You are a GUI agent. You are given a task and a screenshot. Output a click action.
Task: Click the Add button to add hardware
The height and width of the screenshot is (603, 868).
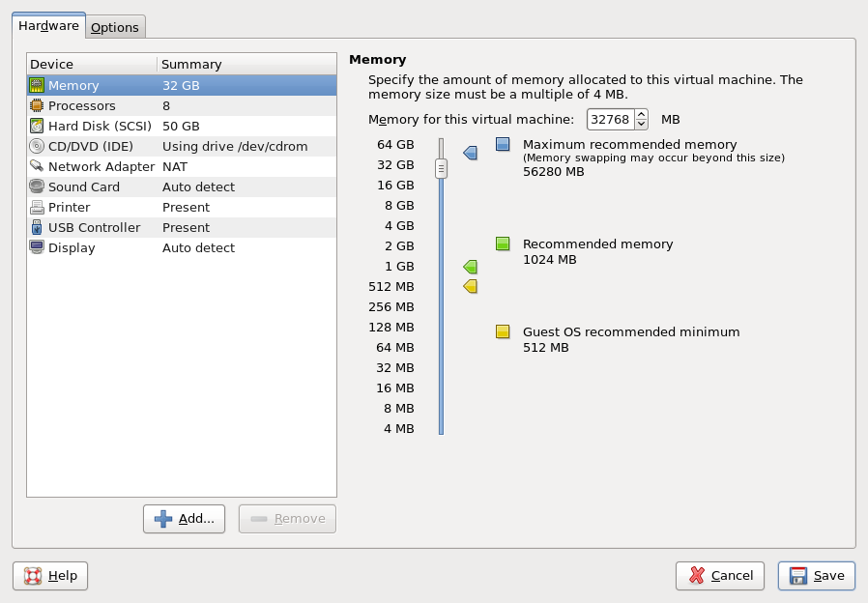pos(184,519)
